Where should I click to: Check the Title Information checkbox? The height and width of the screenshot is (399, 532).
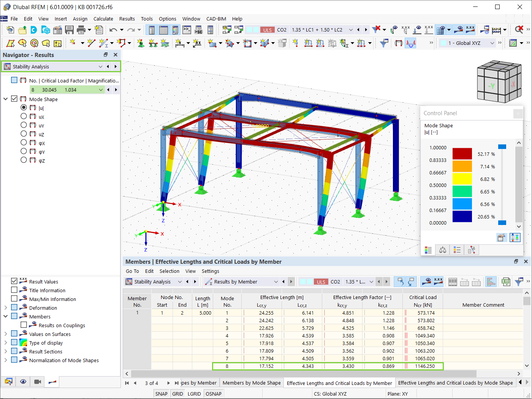(14, 290)
